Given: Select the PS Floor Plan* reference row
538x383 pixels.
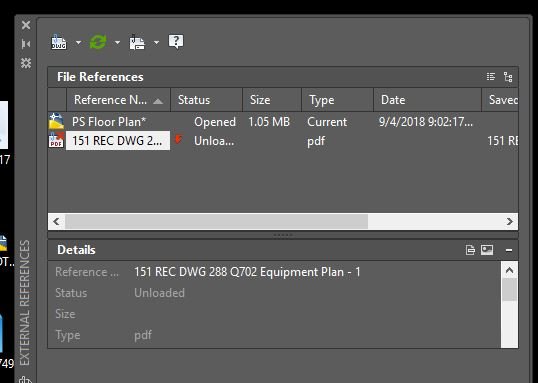Looking at the screenshot, I should pos(283,122).
